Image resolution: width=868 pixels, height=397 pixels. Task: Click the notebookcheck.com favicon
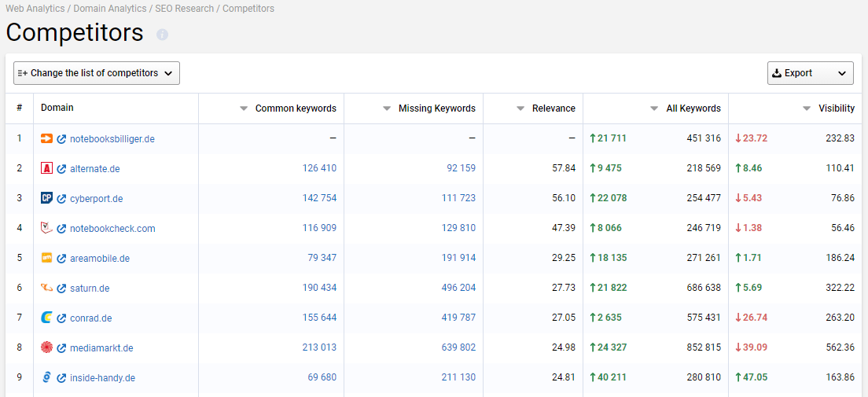click(x=47, y=227)
